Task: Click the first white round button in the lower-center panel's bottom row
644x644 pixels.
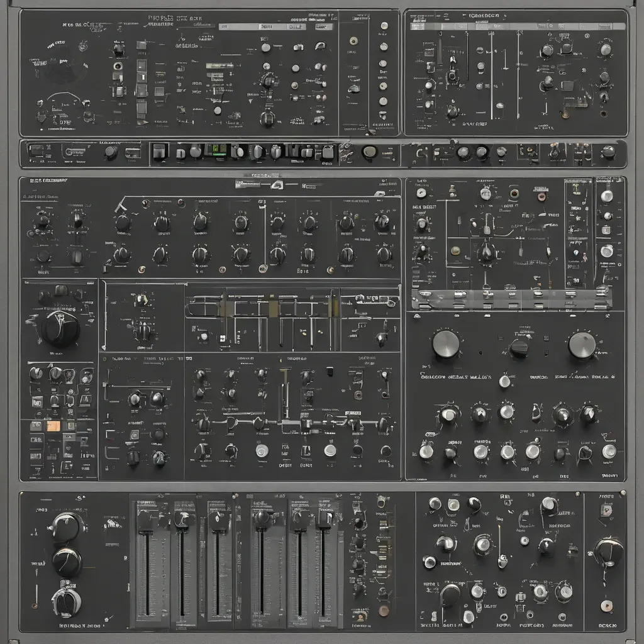Action: pos(262,450)
